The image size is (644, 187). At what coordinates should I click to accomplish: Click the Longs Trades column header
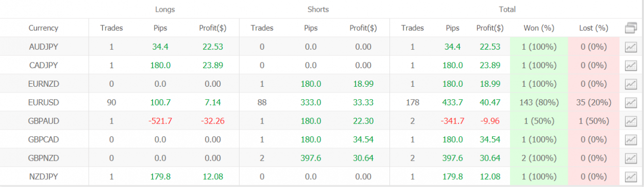112,28
